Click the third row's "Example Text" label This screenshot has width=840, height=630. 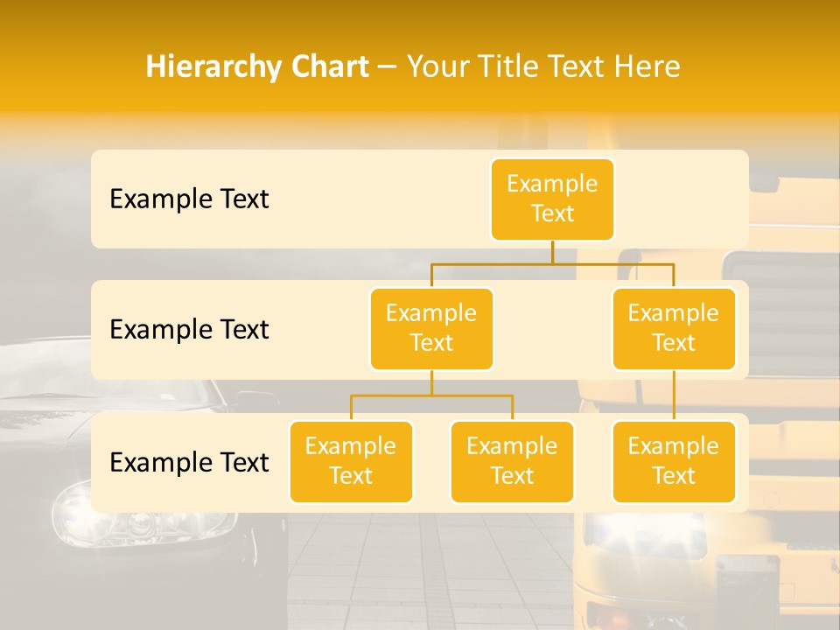coord(189,462)
